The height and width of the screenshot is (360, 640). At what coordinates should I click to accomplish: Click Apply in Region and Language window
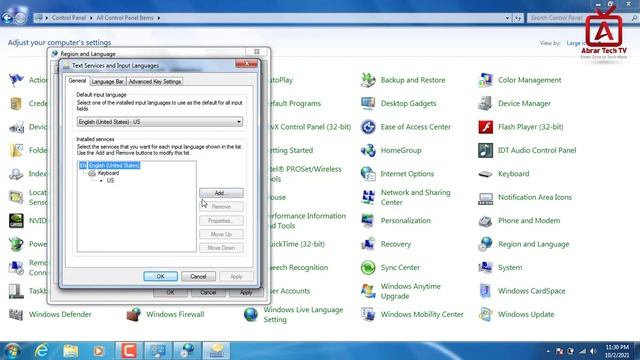click(246, 293)
